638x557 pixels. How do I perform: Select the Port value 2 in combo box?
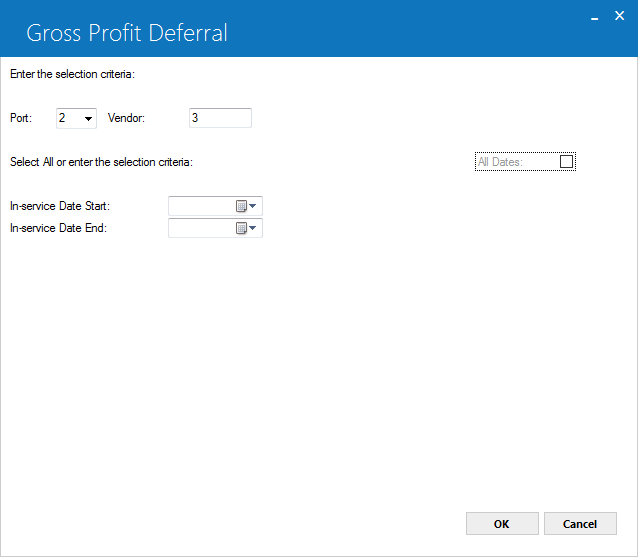(x=70, y=118)
